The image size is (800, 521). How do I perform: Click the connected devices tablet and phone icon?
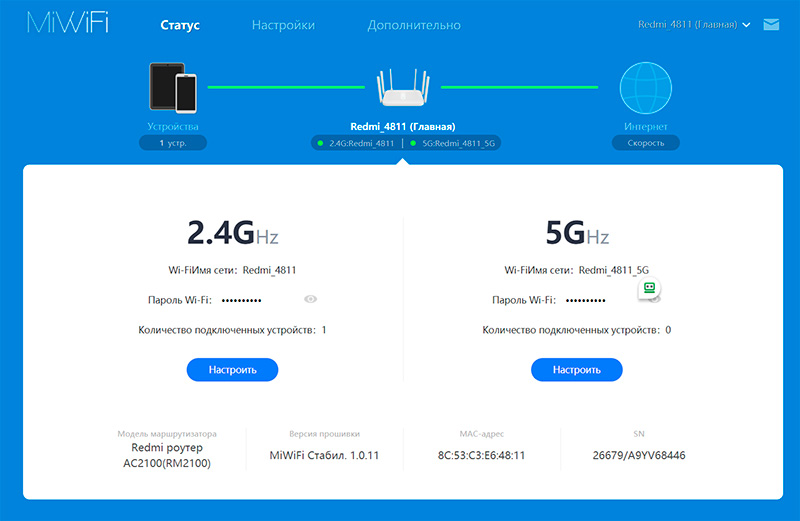(x=173, y=88)
